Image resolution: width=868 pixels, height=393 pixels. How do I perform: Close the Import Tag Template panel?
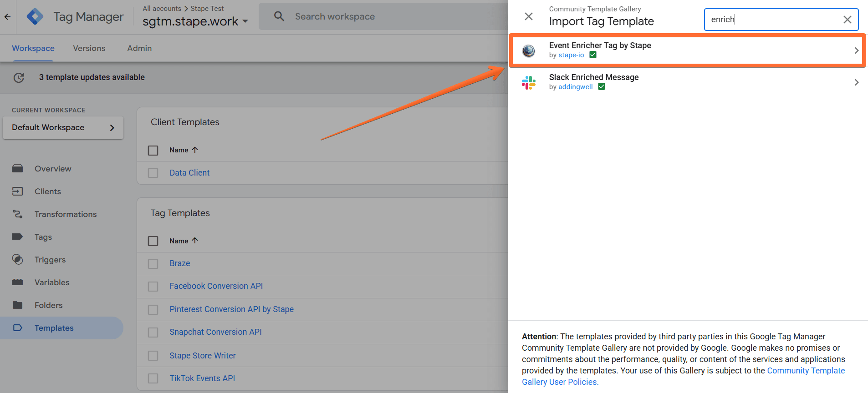(x=529, y=16)
